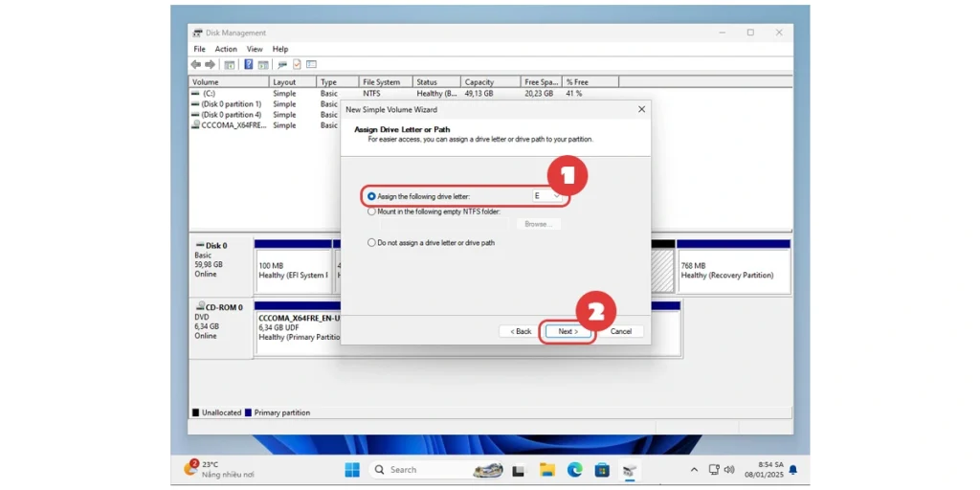Click the Back arrow toolbar icon

196,64
